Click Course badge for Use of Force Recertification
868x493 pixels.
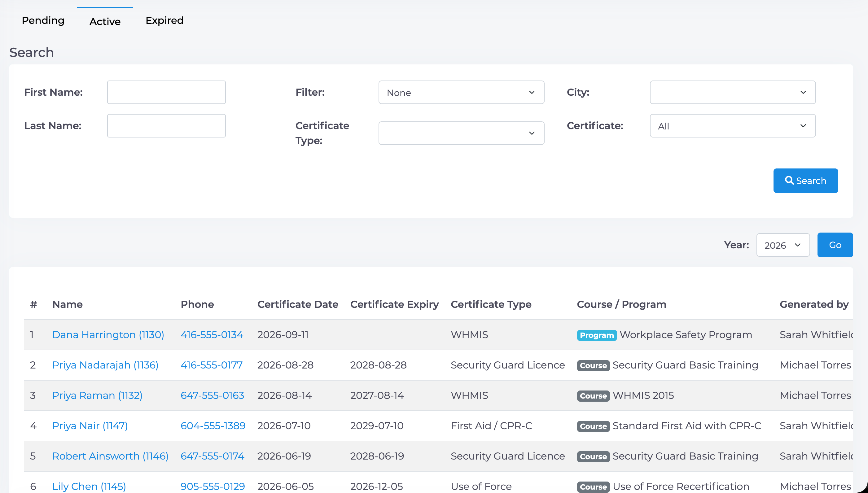coord(593,487)
